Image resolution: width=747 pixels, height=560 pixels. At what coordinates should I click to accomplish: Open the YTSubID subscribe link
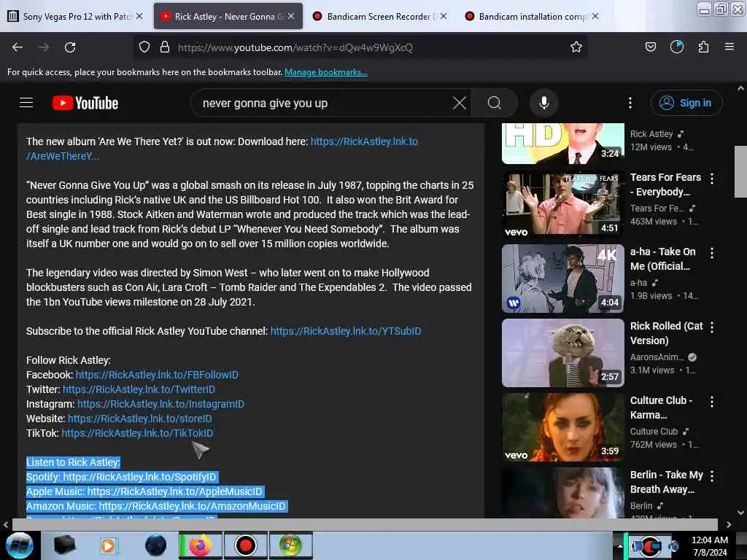pyautogui.click(x=345, y=331)
